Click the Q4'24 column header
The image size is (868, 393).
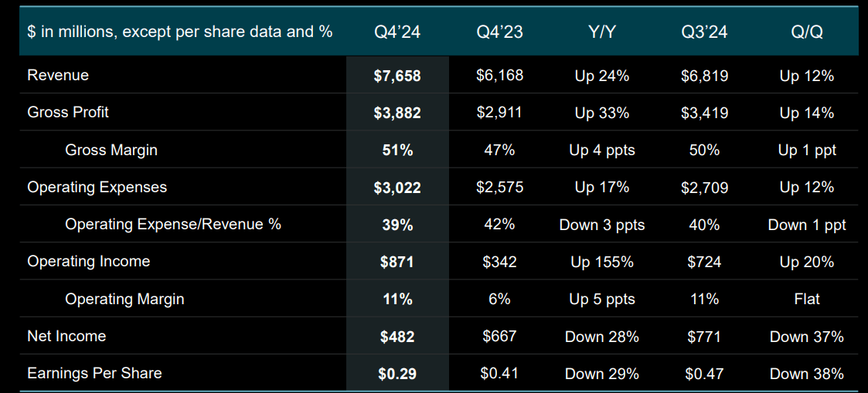(397, 32)
